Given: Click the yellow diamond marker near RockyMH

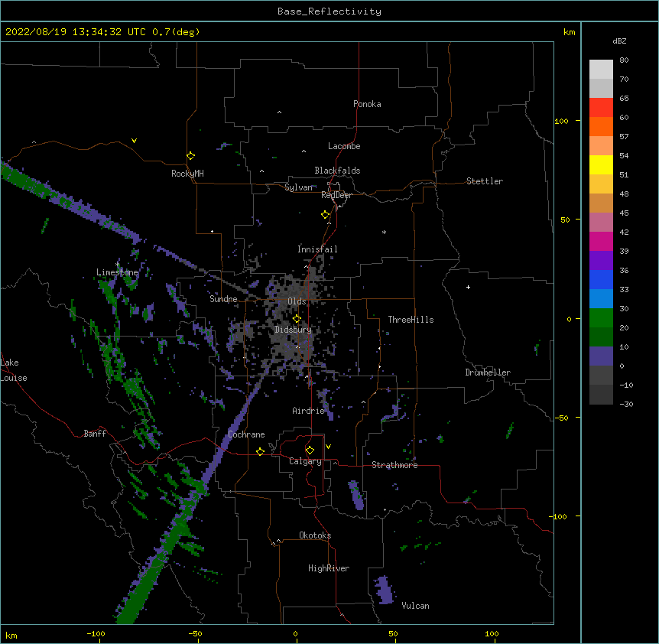Looking at the screenshot, I should tap(190, 156).
